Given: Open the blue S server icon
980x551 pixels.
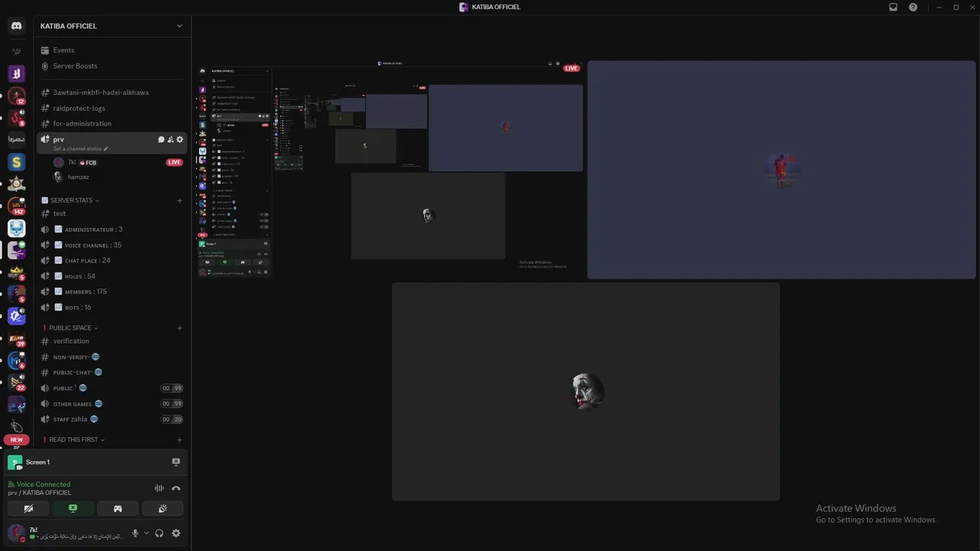Looking at the screenshot, I should 16,162.
